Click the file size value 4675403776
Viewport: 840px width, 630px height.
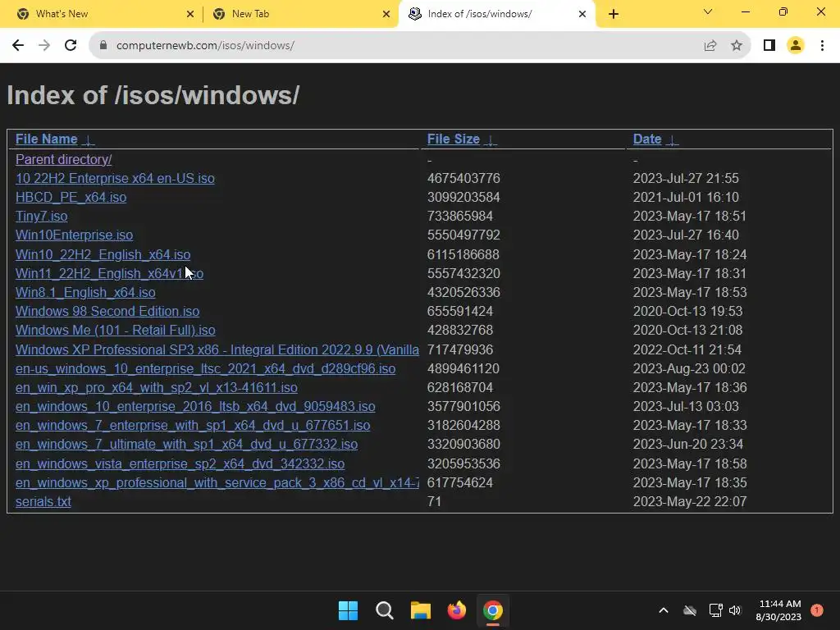click(463, 178)
